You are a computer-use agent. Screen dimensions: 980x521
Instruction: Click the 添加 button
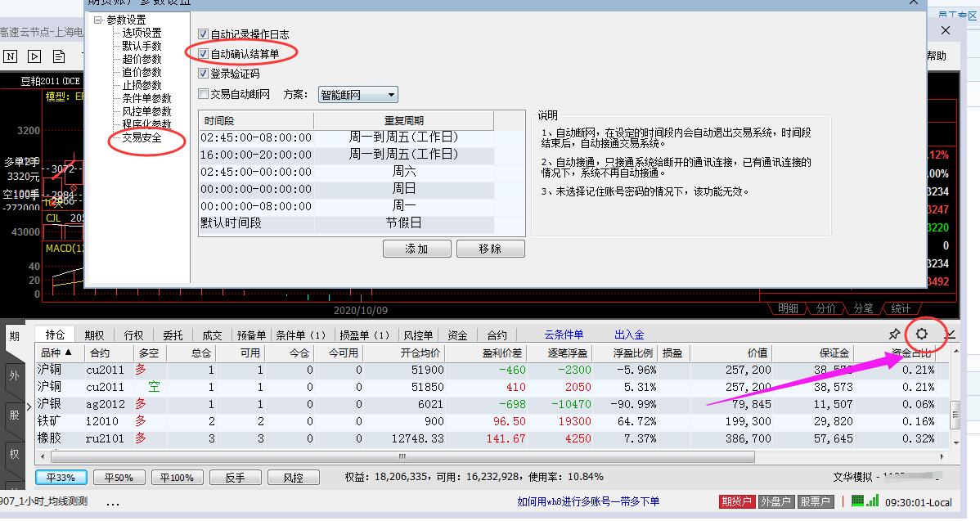coord(416,249)
